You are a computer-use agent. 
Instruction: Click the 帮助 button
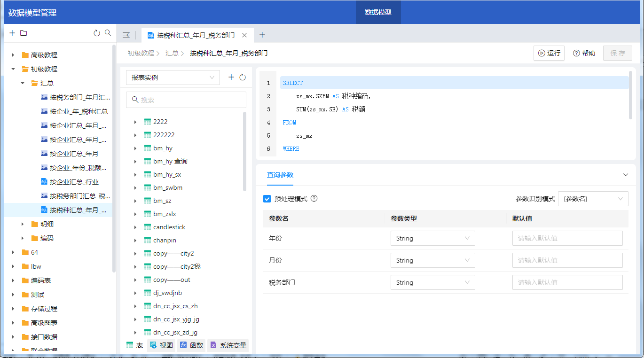[584, 53]
